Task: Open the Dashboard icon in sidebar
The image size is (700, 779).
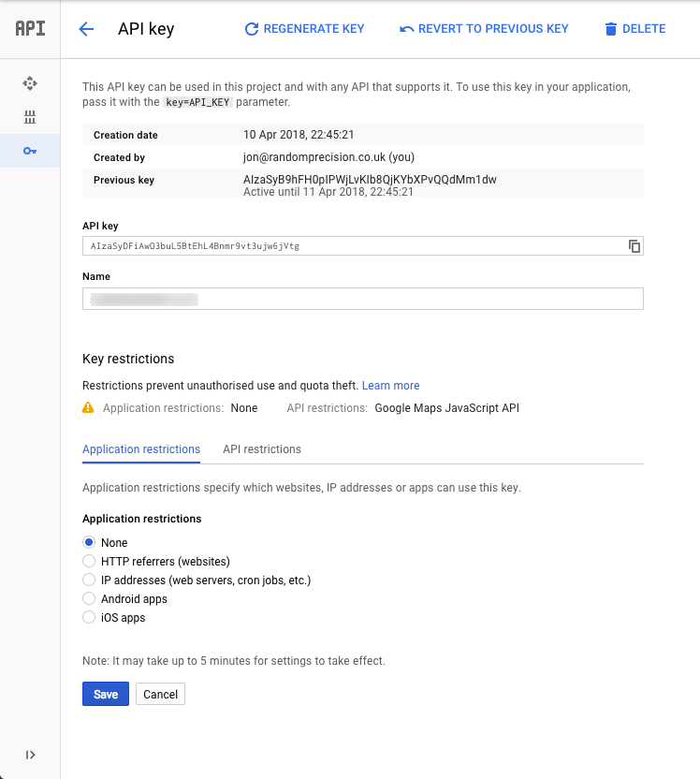Action: (30, 83)
